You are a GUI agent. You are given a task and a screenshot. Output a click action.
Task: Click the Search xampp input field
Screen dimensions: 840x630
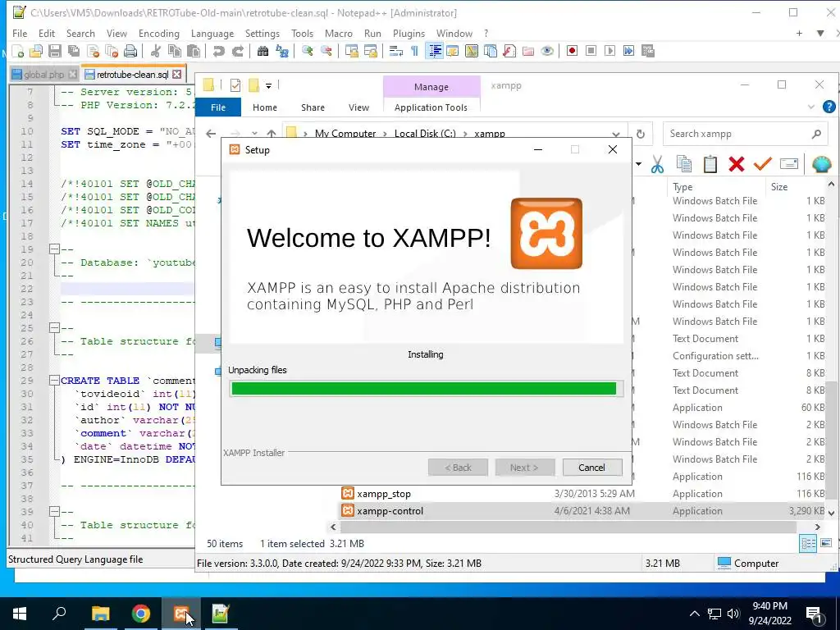(745, 134)
